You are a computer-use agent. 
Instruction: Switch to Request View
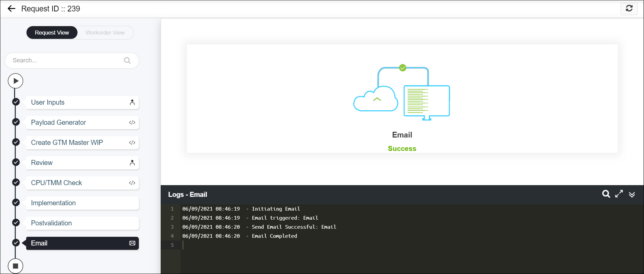pyautogui.click(x=52, y=33)
